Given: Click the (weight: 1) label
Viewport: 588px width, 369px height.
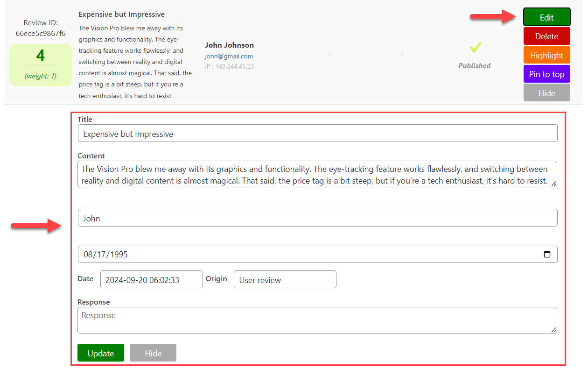Looking at the screenshot, I should point(41,76).
